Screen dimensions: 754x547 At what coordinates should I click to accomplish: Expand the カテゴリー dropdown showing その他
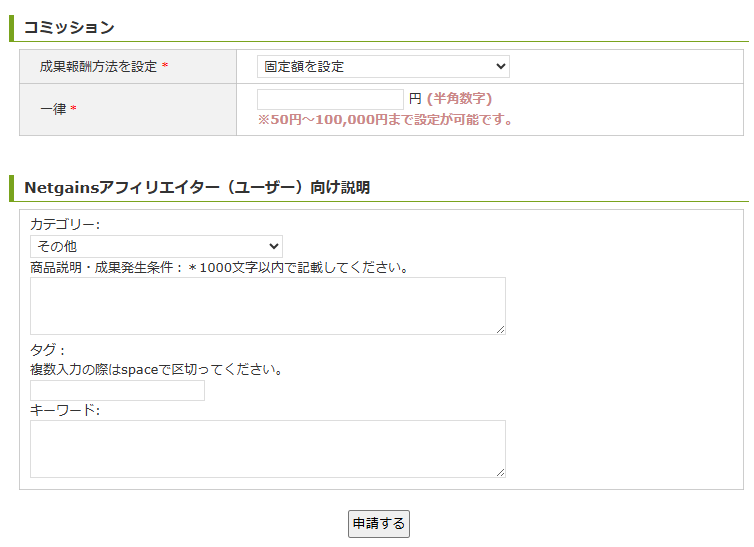156,246
